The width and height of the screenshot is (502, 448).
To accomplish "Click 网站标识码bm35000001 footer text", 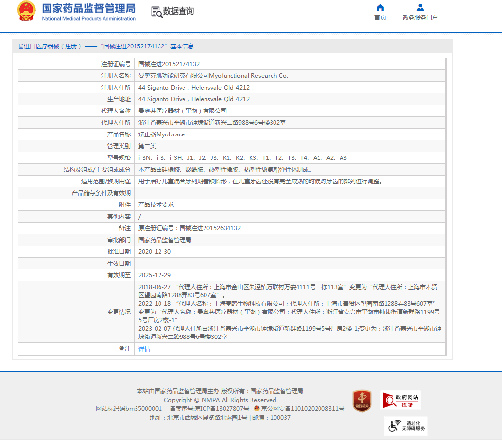I will click(x=129, y=409).
